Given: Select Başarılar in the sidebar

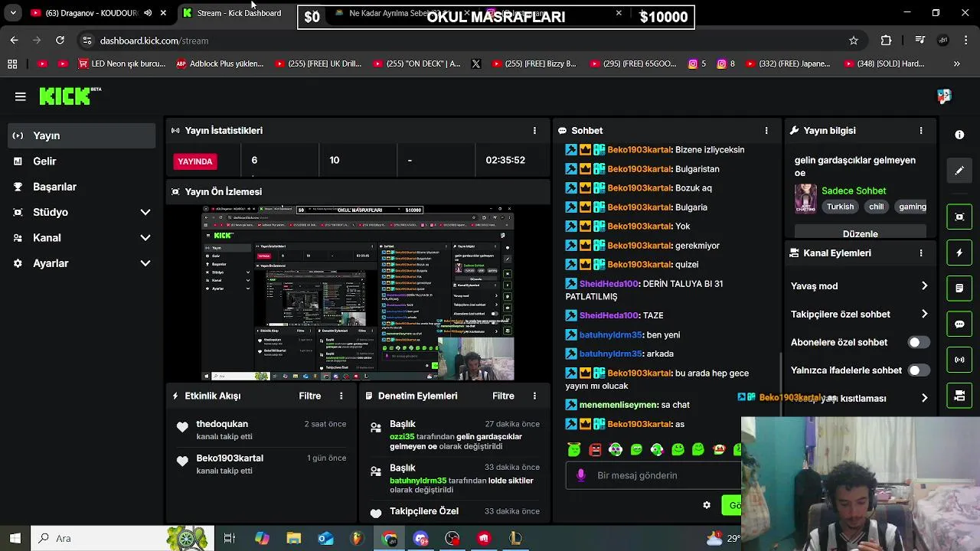Looking at the screenshot, I should tap(82, 187).
